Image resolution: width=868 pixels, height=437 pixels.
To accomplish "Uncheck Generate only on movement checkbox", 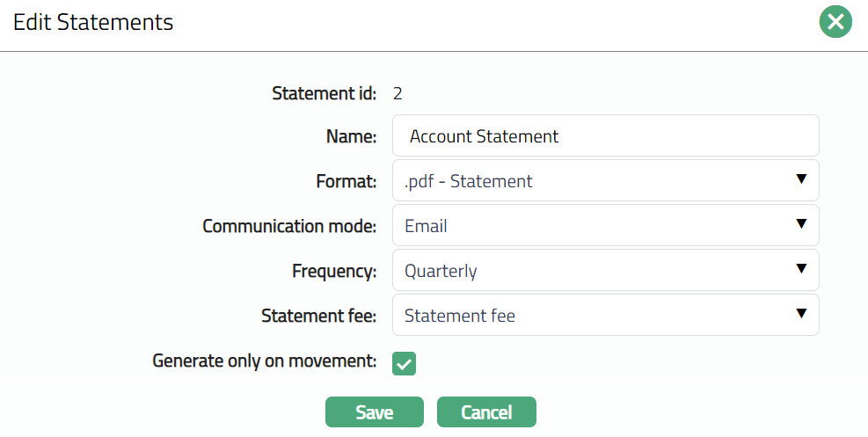I will pyautogui.click(x=405, y=363).
